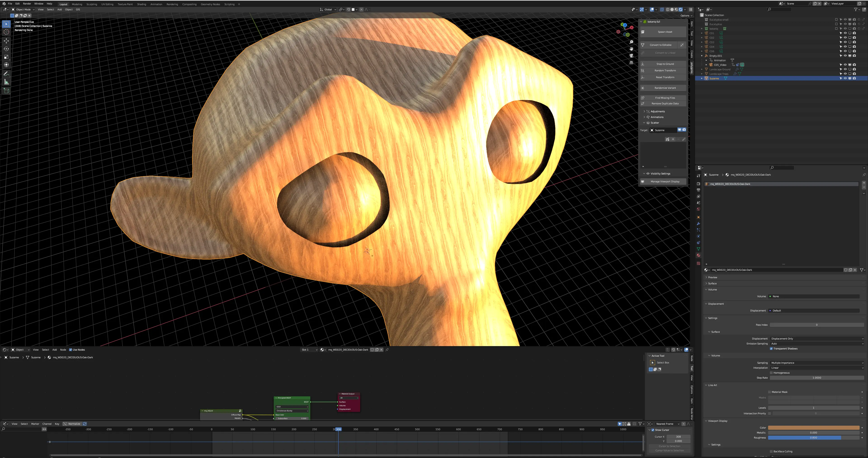Click the Spawn Asset button

click(x=663, y=32)
